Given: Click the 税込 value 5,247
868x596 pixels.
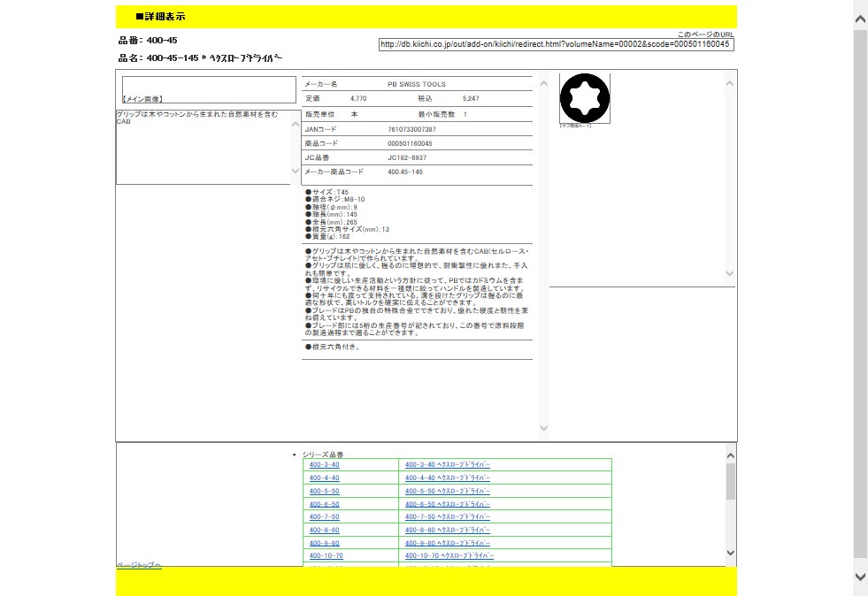Looking at the screenshot, I should (x=471, y=98).
